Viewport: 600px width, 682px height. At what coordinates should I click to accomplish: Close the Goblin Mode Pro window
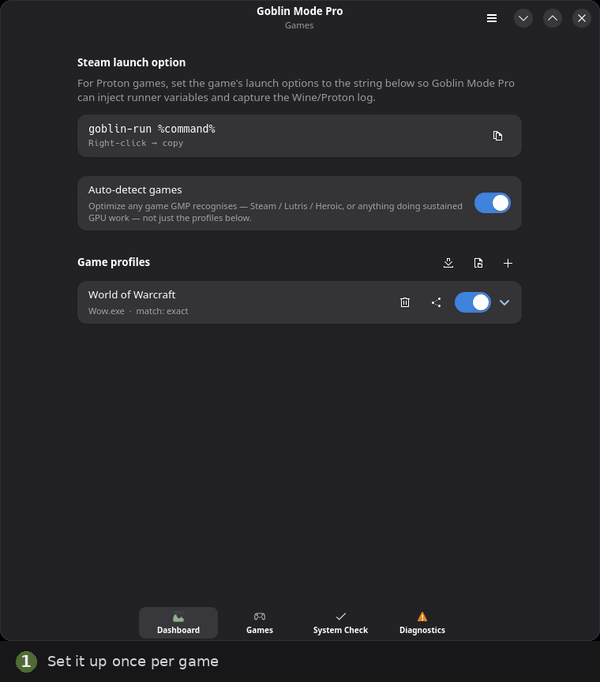(581, 18)
